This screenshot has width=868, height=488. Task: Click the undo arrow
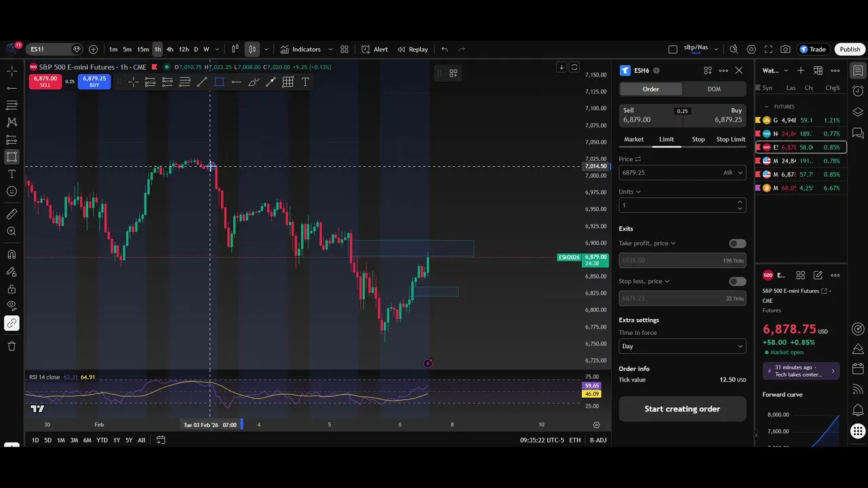[444, 49]
